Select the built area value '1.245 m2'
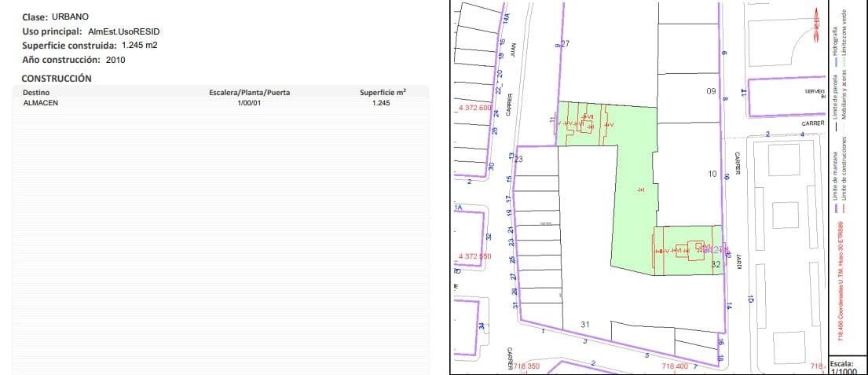Image resolution: width=868 pixels, height=375 pixels. [x=140, y=46]
